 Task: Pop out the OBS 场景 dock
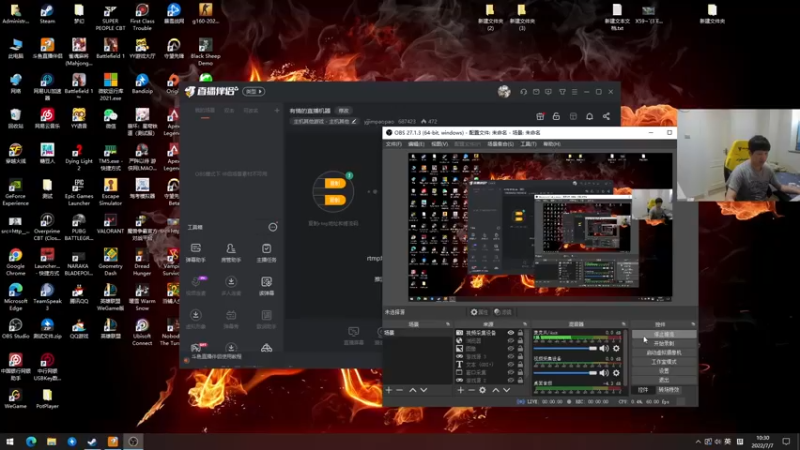tap(448, 324)
